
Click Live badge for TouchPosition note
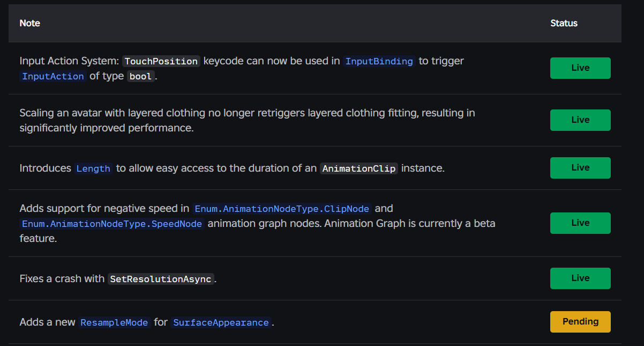pyautogui.click(x=580, y=68)
